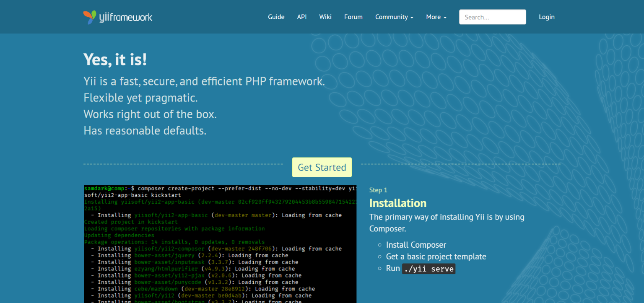Open the Wiki link in navbar
Screen dimensions: 644x303
click(x=325, y=17)
